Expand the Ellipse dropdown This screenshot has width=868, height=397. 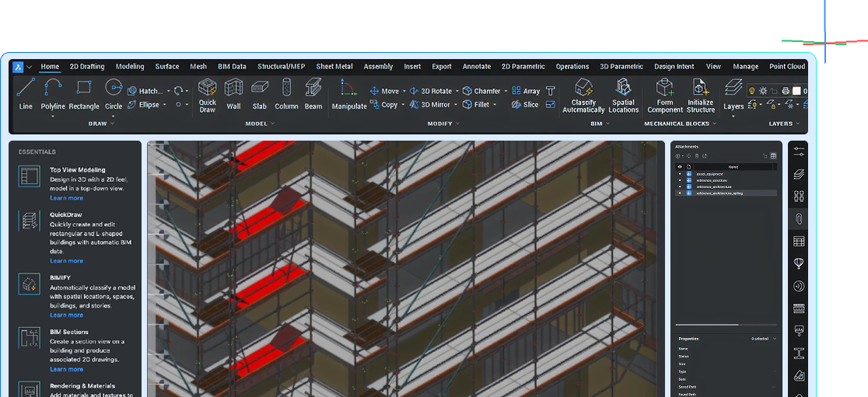165,105
